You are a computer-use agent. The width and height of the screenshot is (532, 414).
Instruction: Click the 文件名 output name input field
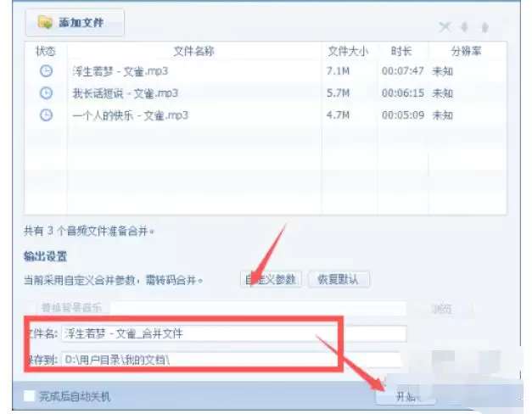(234, 334)
